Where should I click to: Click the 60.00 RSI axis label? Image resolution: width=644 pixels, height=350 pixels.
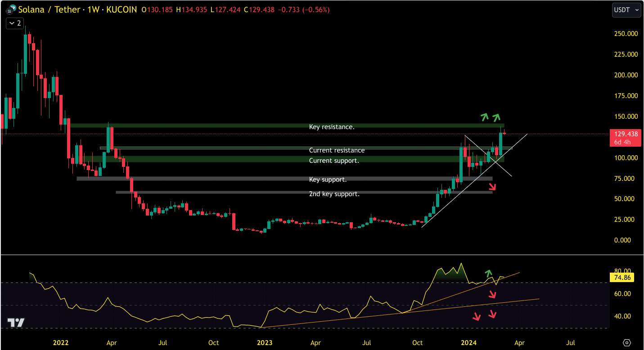coord(623,294)
